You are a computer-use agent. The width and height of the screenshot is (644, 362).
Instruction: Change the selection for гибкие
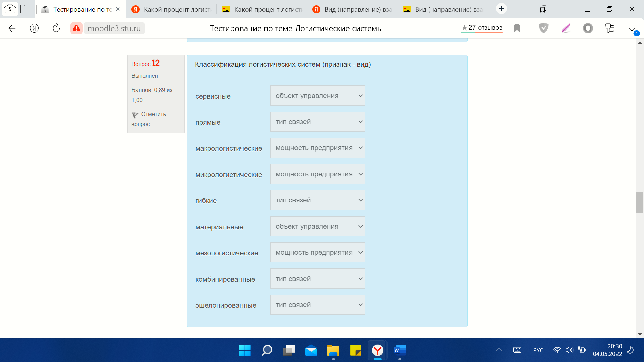click(318, 200)
